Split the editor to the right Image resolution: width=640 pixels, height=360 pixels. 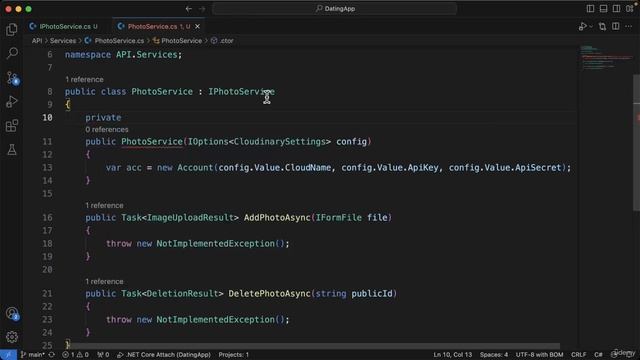pos(616,27)
